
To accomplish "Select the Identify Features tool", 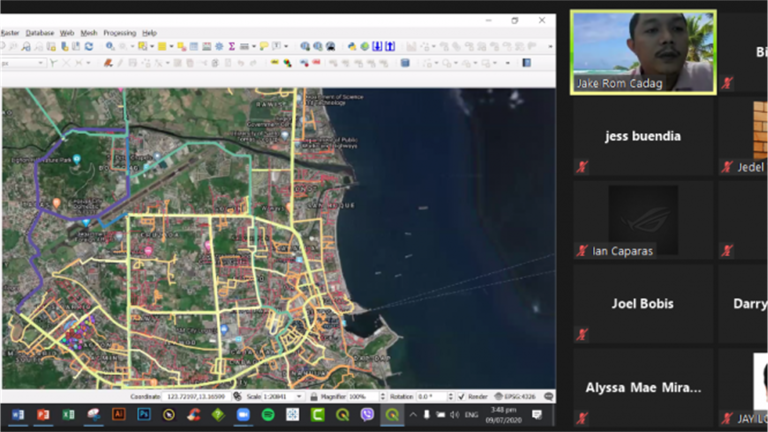I will click(110, 46).
